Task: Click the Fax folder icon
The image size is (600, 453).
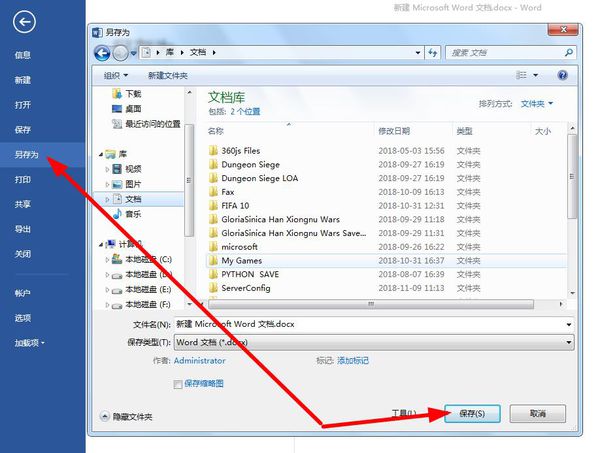Action: (213, 192)
